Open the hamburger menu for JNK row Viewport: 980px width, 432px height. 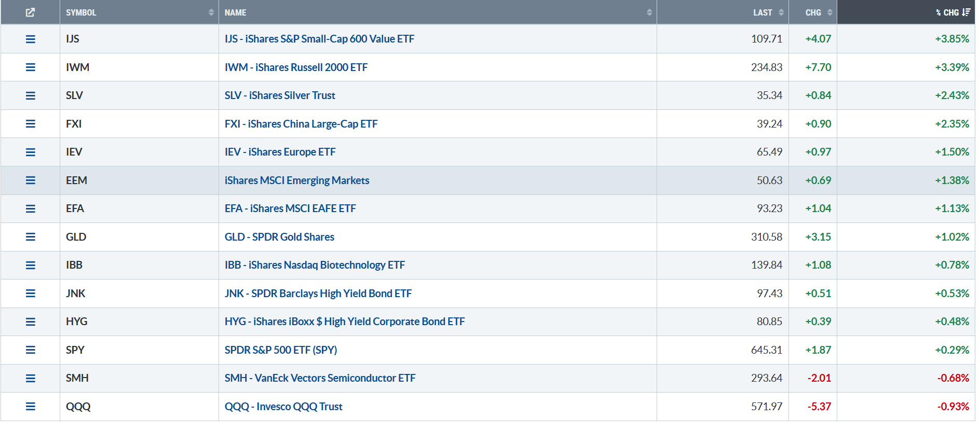click(x=30, y=294)
